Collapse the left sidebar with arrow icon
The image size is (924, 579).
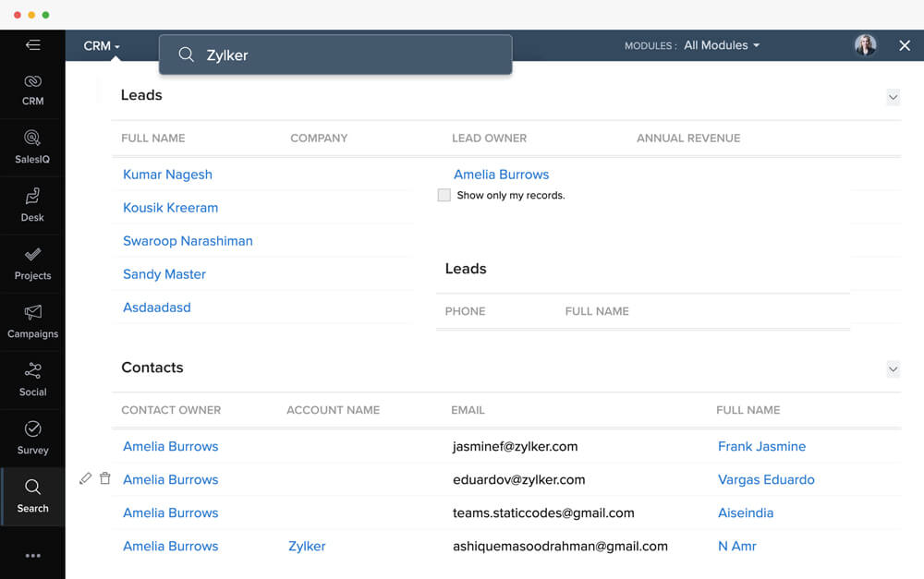(x=33, y=44)
